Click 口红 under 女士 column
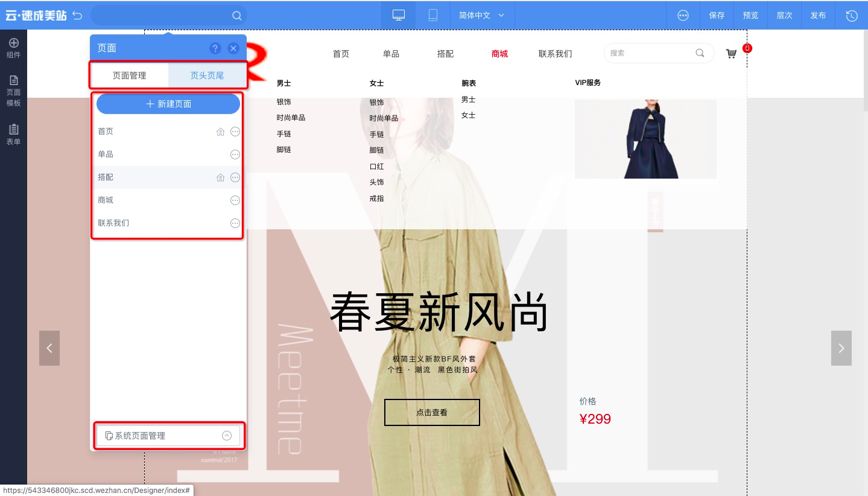The image size is (868, 496). (376, 167)
